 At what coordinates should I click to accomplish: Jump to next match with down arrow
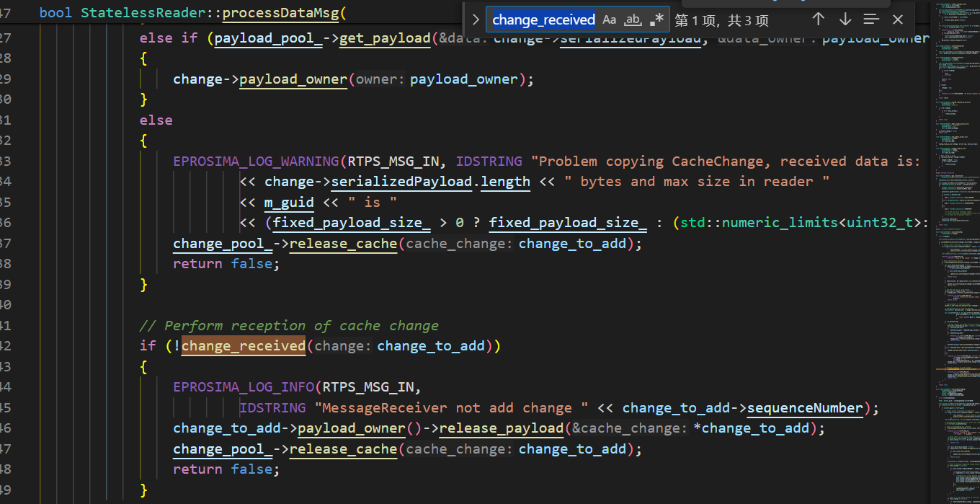pos(845,19)
